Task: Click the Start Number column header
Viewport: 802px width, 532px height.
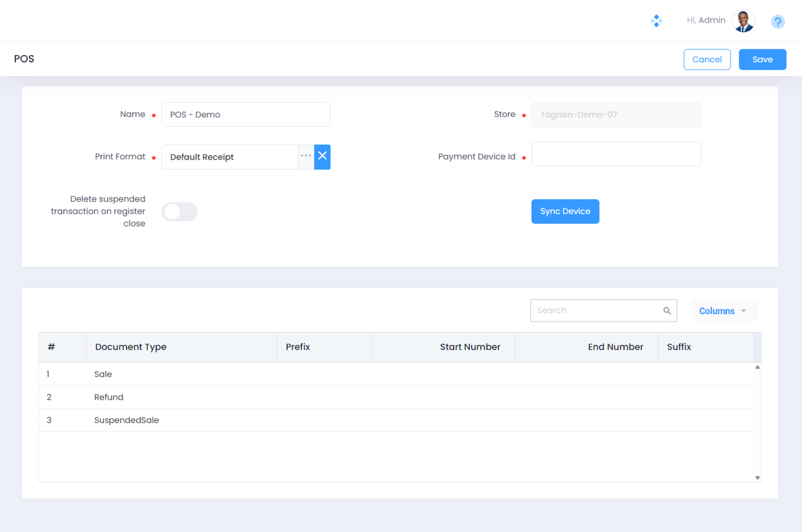Action: click(x=470, y=347)
